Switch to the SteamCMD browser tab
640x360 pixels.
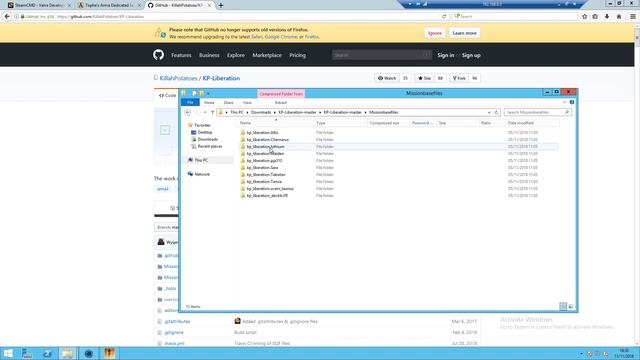38,5
